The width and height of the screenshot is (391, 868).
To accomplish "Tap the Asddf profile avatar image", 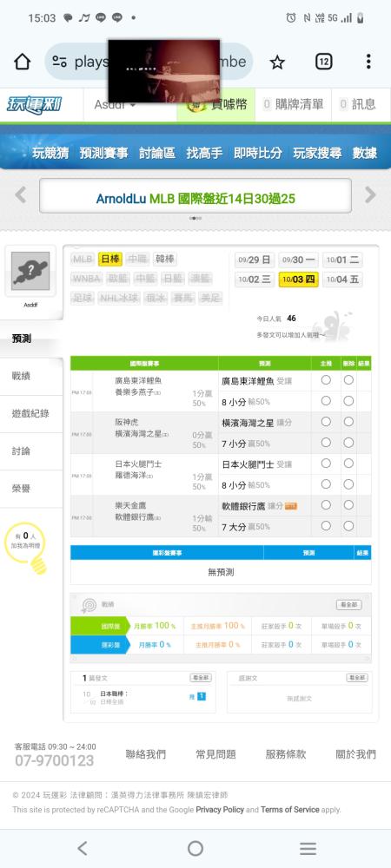I will click(x=30, y=271).
